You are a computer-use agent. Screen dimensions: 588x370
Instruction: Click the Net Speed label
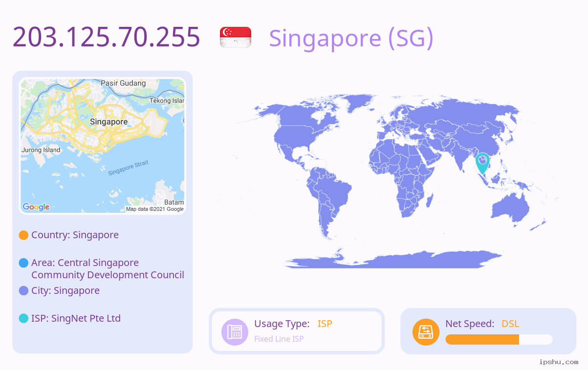click(x=470, y=324)
